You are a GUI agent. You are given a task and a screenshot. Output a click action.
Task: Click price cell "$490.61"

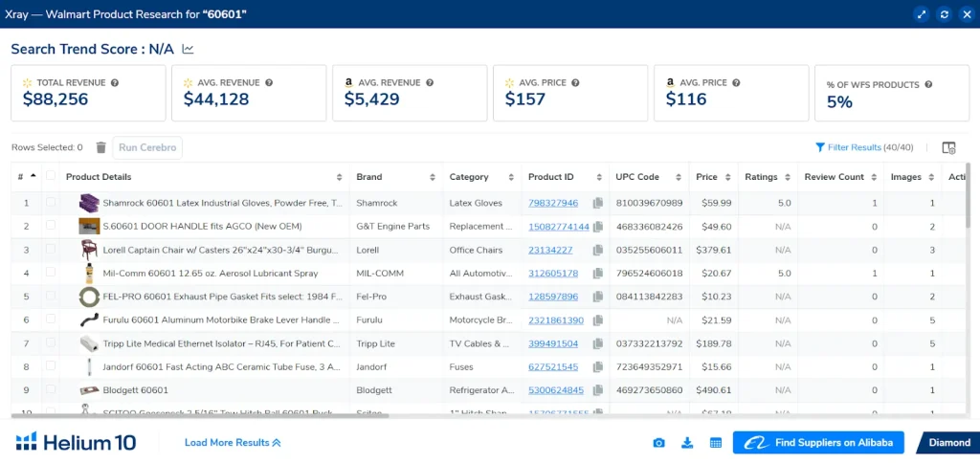click(x=713, y=390)
